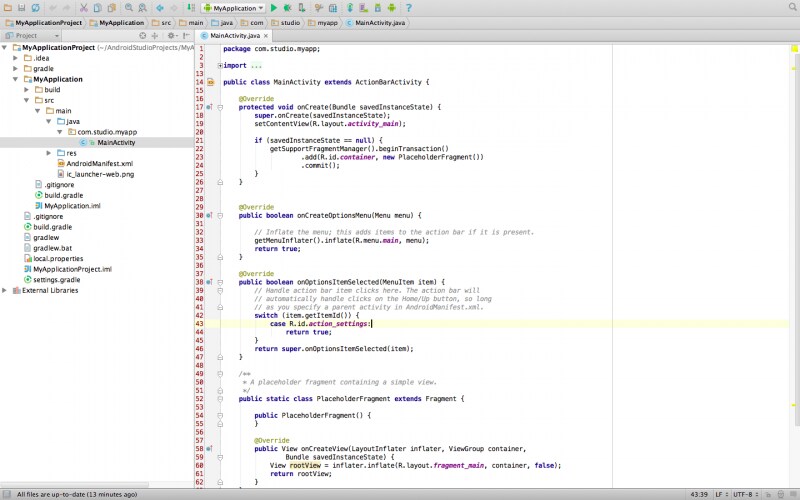
Task: Click the Find magnifier icon in toolbar
Action: click(128, 7)
